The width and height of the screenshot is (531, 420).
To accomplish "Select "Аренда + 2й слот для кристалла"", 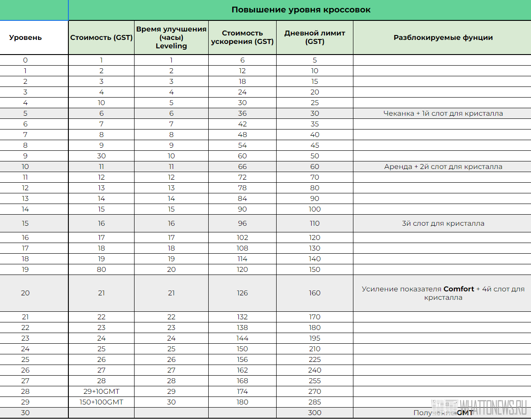I will 443,166.
